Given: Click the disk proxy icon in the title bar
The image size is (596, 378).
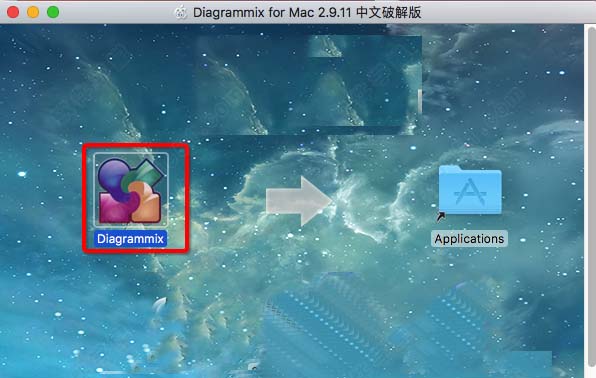Looking at the screenshot, I should 181,12.
